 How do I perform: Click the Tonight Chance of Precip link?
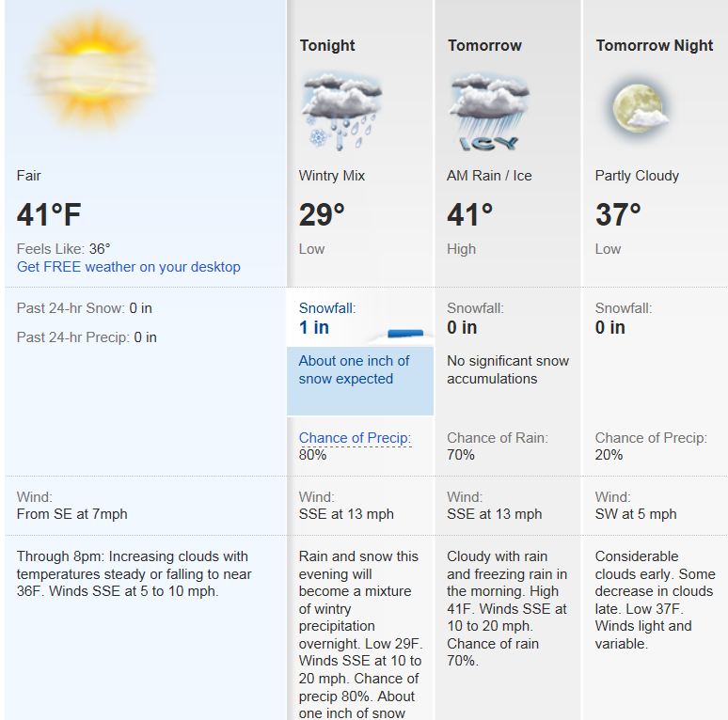(355, 437)
